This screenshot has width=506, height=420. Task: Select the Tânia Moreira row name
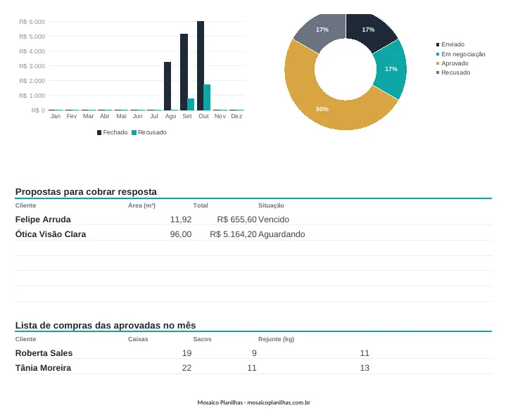point(43,368)
